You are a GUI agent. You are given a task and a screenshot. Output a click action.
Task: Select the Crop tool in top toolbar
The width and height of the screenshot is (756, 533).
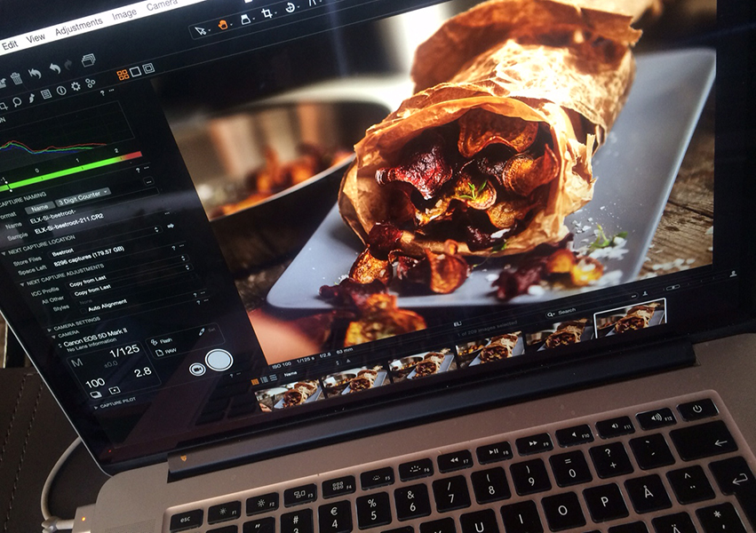click(x=267, y=13)
